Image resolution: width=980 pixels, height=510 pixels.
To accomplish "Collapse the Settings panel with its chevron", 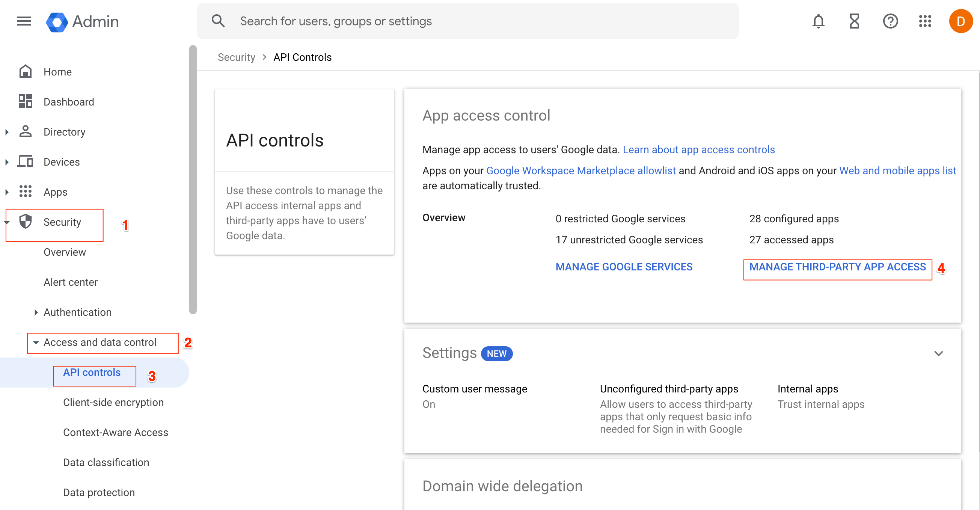I will 939,353.
